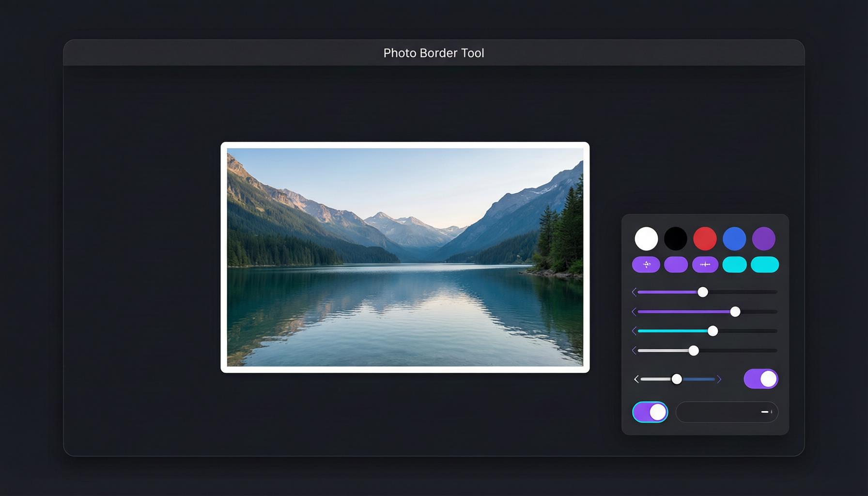This screenshot has height=496, width=868.
Task: Click the left chevron of the cyan slider
Action: (x=634, y=331)
